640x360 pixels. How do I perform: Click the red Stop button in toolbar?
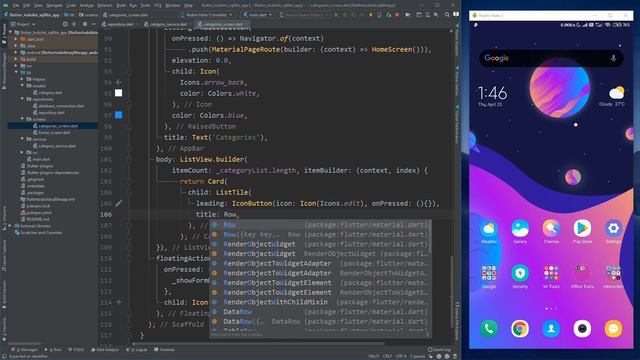pyautogui.click(x=397, y=15)
